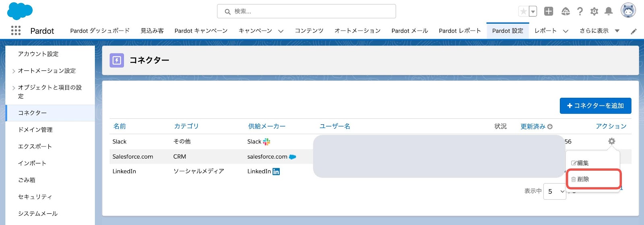Sort by the カテゴリ column header
Viewport: 644px width, 225px height.
point(186,126)
